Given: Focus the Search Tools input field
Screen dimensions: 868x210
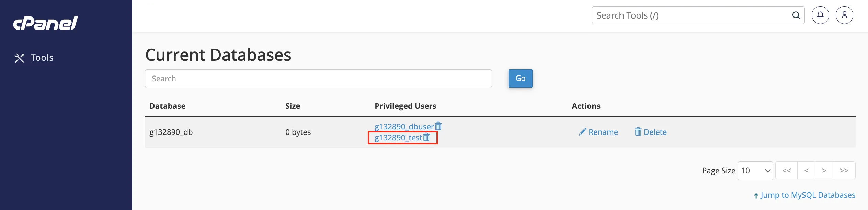Looking at the screenshot, I should pos(692,15).
